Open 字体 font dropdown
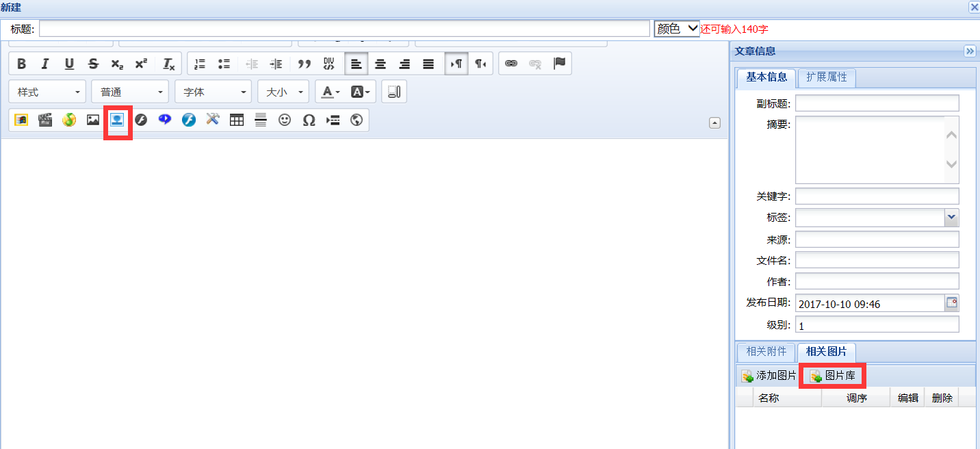The width and height of the screenshot is (980, 449). 214,92
